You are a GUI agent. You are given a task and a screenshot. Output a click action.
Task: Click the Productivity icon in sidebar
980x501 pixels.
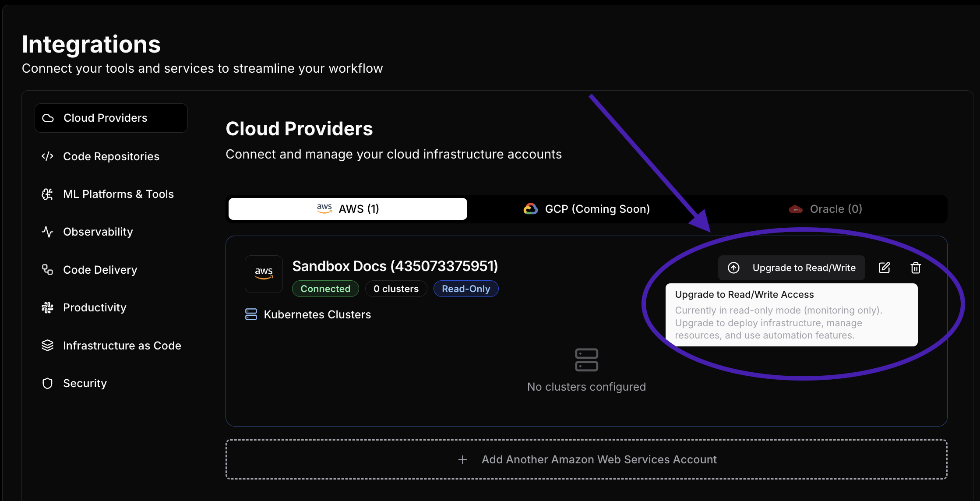tap(47, 307)
